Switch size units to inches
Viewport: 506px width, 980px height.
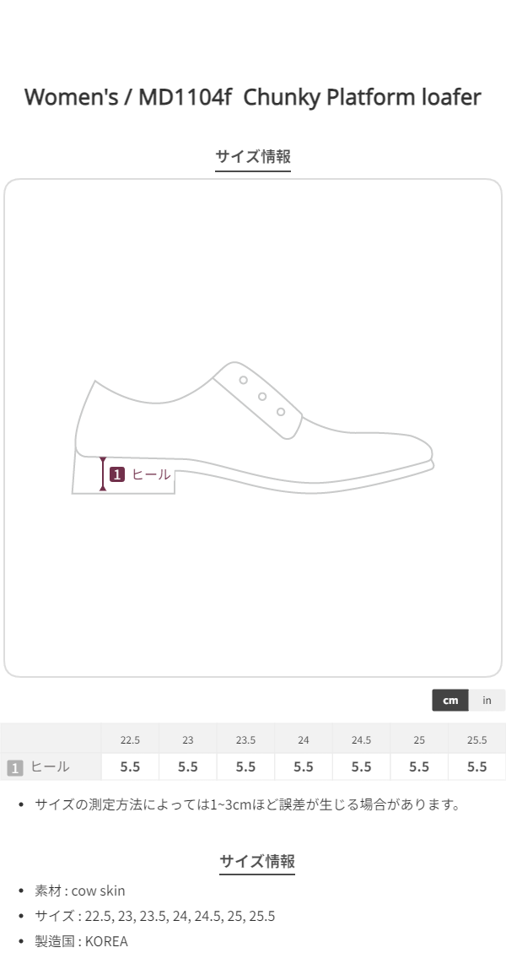[x=487, y=700]
